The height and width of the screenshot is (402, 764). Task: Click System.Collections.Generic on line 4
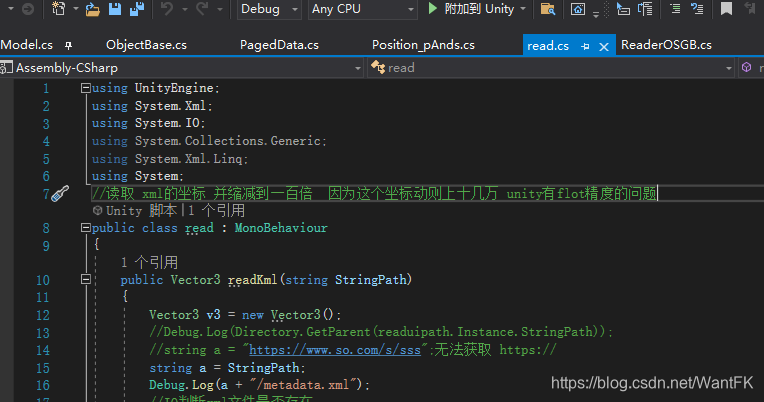tap(228, 141)
